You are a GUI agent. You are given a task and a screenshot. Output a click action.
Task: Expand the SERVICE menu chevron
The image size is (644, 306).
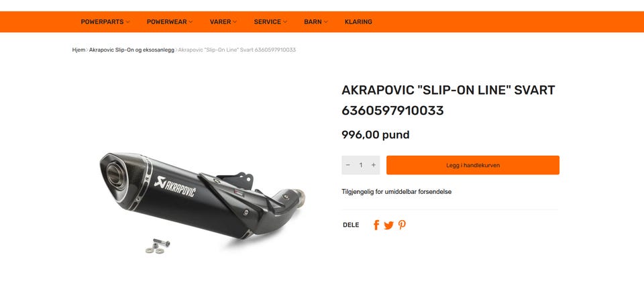[x=285, y=21]
